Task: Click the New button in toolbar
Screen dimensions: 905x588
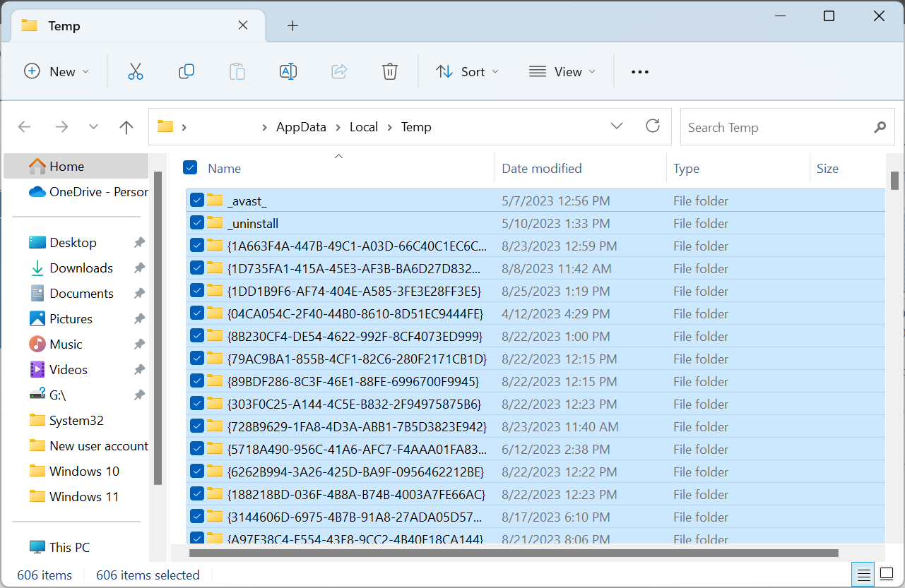Action: point(57,72)
